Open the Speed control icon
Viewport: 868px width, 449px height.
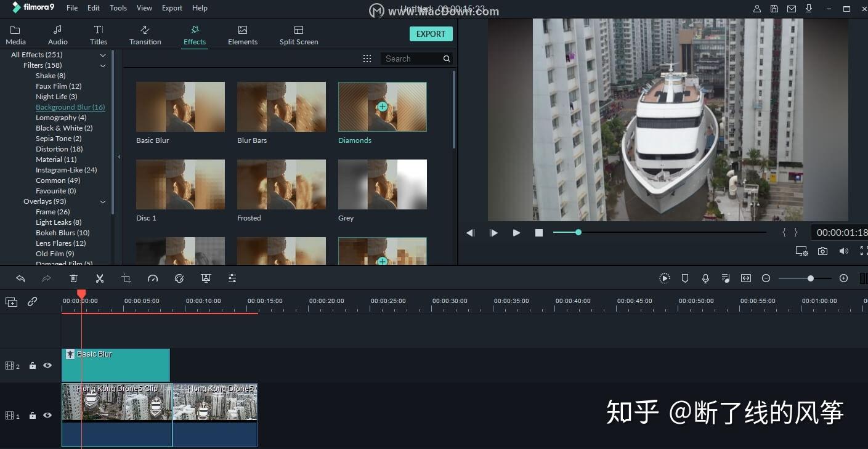[153, 278]
